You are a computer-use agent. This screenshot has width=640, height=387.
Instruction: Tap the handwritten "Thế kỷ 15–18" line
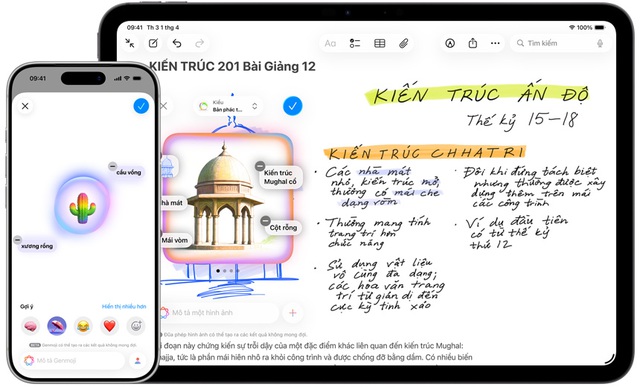point(522,120)
